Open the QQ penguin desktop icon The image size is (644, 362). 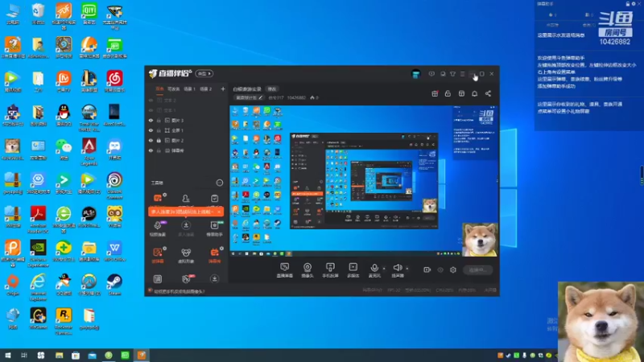(64, 114)
